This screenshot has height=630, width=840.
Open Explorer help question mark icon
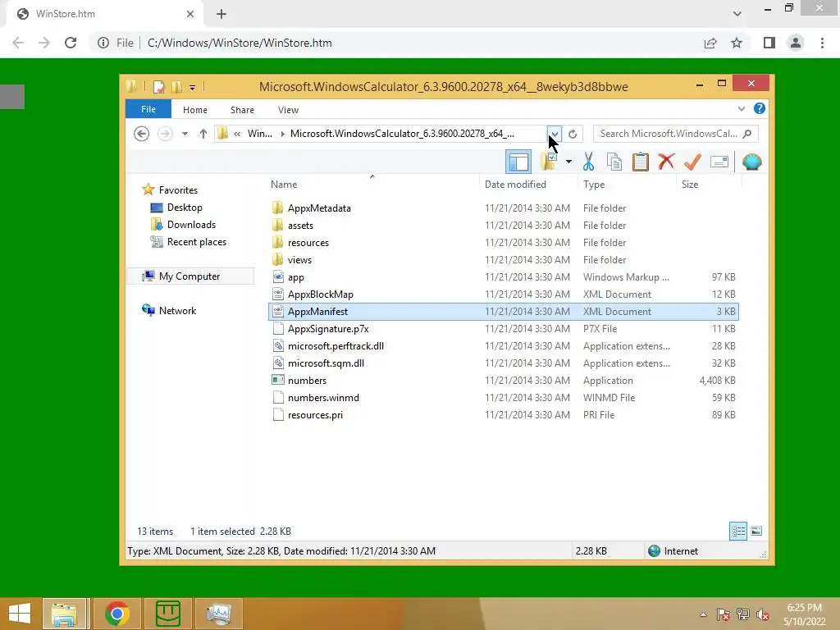759,109
